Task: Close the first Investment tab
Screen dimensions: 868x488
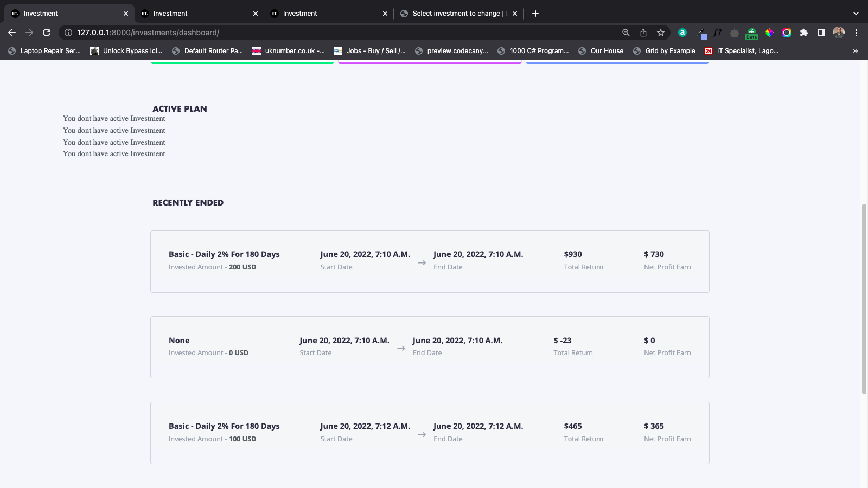Action: pos(126,14)
